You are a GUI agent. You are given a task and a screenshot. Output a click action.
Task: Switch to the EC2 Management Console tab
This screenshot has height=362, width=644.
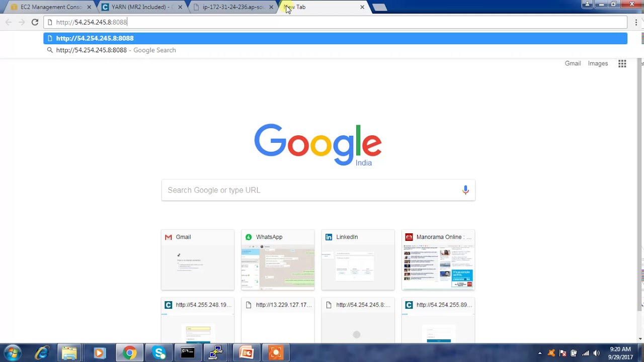click(x=50, y=7)
